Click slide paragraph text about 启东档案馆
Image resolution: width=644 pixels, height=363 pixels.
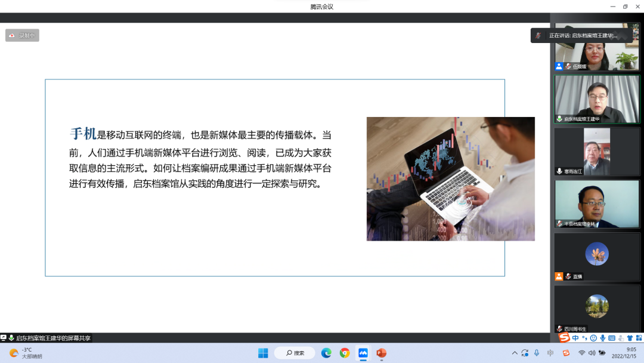coord(200,159)
